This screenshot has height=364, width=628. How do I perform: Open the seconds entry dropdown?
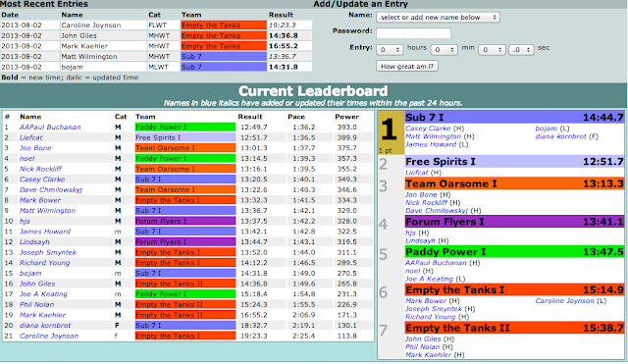coord(492,50)
